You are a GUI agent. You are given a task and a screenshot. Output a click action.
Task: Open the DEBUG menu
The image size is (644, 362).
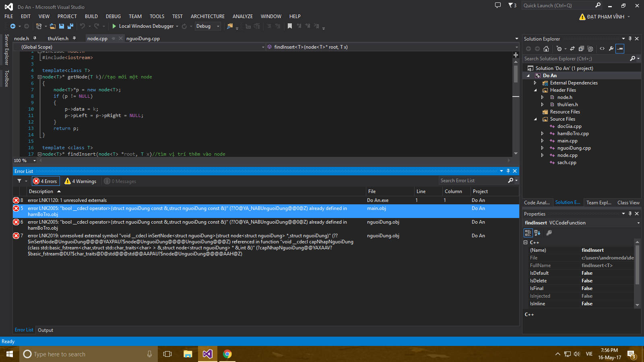pos(113,16)
